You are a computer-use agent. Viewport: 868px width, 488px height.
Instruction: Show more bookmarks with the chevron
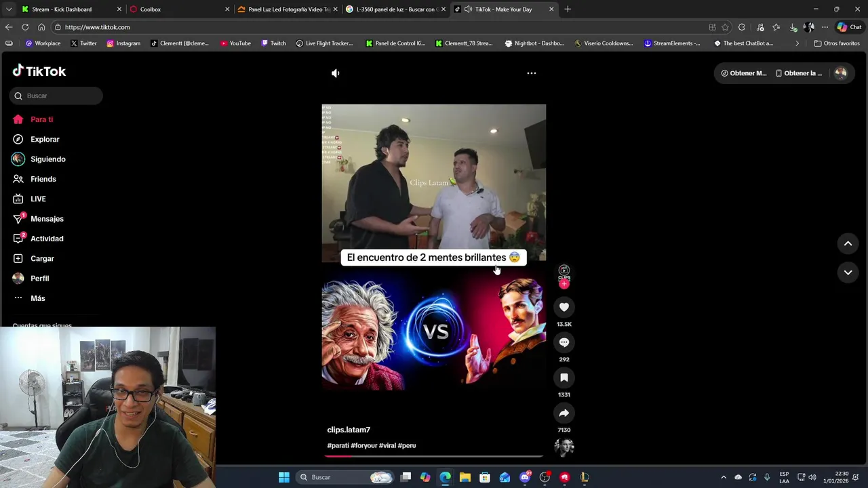coord(797,43)
